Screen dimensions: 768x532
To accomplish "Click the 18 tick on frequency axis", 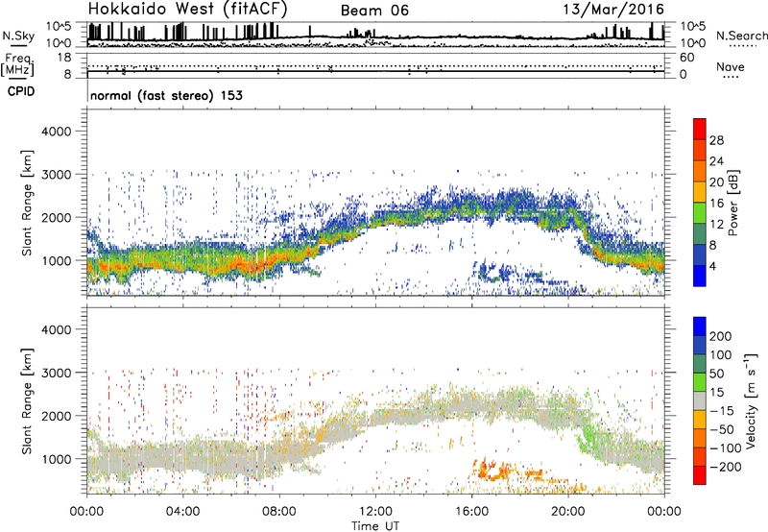I will pos(64,58).
